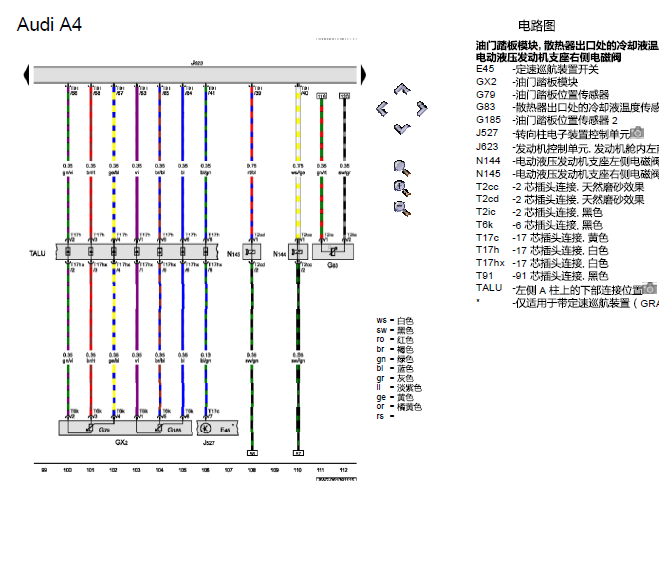The height and width of the screenshot is (565, 659).
Task: Select J623 row in component list
Action: [567, 148]
